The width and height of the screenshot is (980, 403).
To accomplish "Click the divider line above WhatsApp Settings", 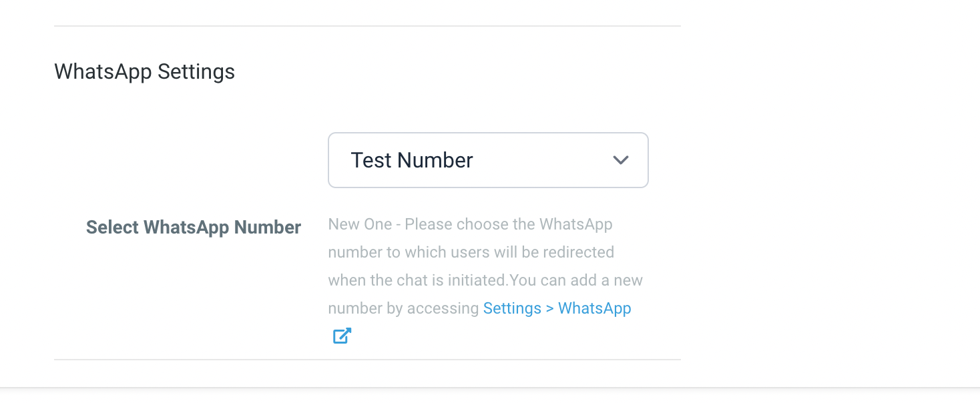I will coord(367,26).
